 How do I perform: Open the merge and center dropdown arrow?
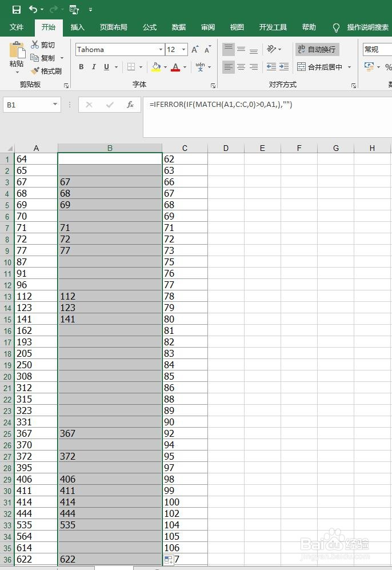click(350, 67)
